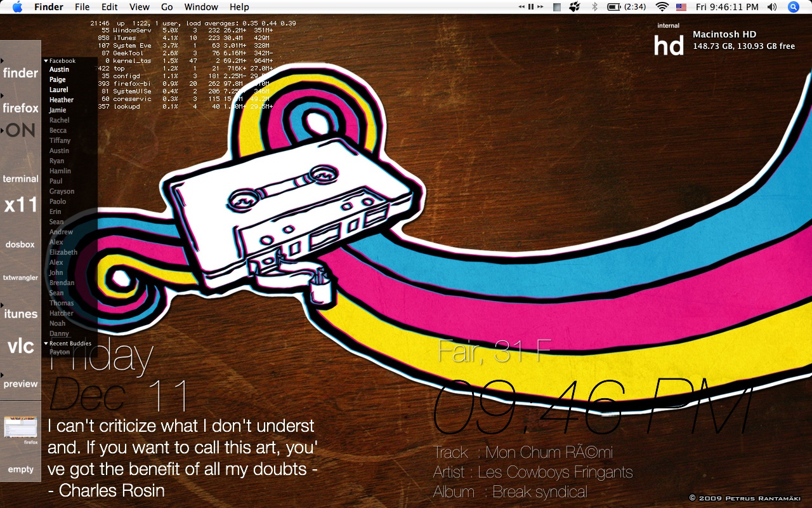Select buddy John
812x508 pixels.
[56, 273]
